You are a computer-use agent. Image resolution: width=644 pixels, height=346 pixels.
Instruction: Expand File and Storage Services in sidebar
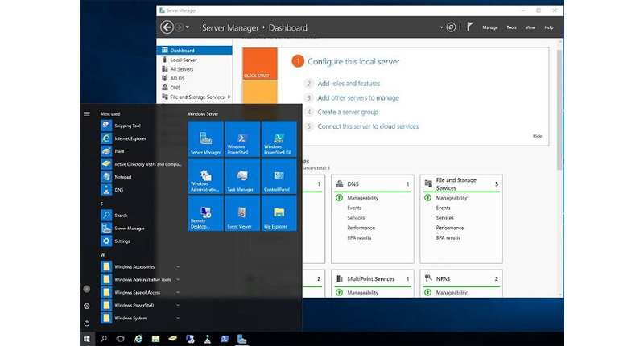(x=229, y=97)
